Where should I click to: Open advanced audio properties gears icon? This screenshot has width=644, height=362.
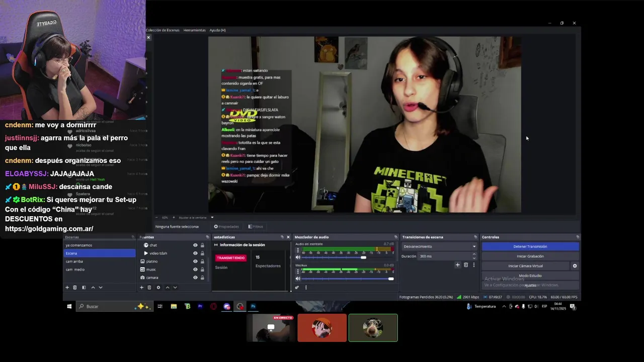coord(297,288)
